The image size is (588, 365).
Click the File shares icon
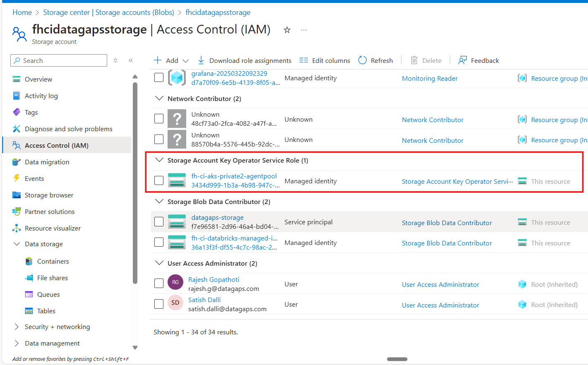29,278
